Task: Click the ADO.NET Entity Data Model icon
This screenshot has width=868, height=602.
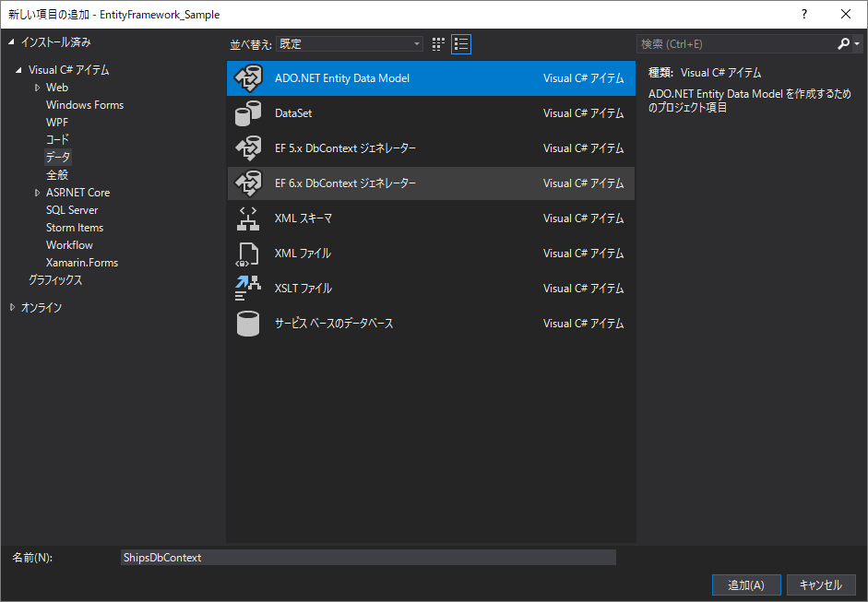Action: (248, 78)
